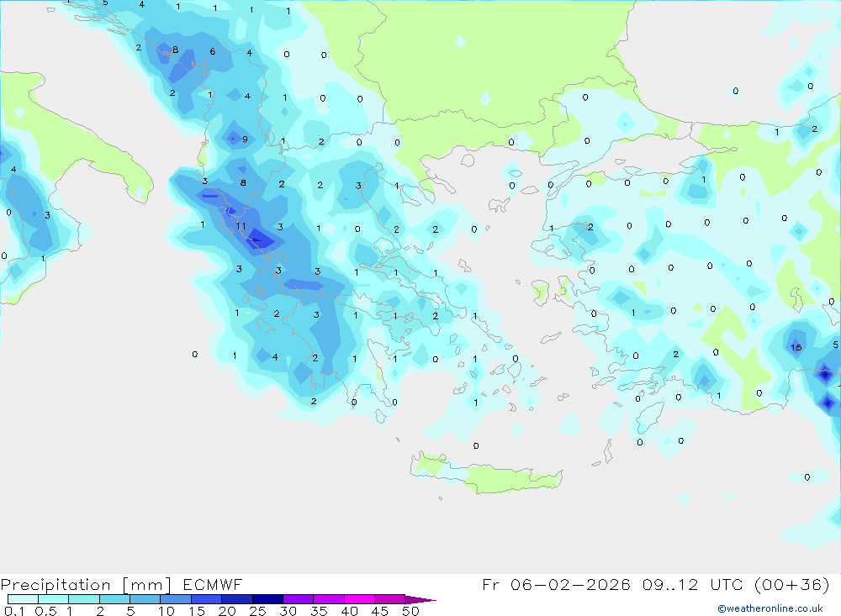Click the map value '6' in the north
The image size is (841, 616).
pos(213,51)
